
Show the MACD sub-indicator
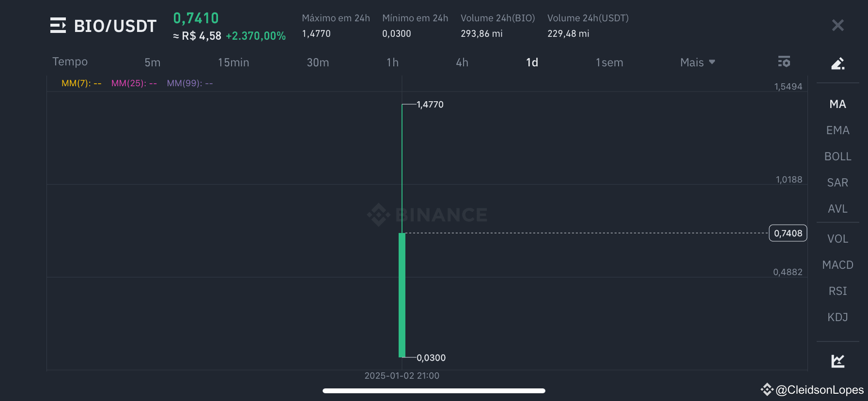click(x=837, y=265)
